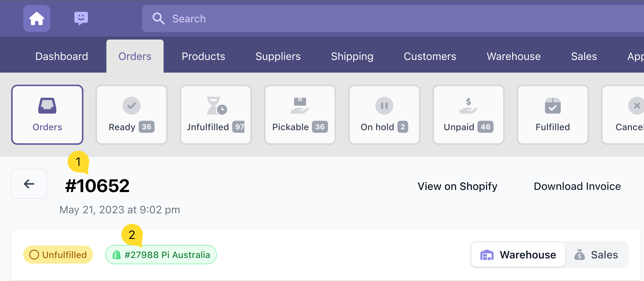
Task: Click the home icon button
Action: 37,18
